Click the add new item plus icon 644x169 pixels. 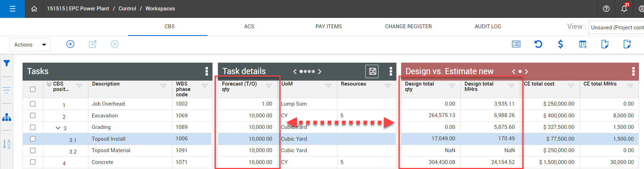(x=70, y=44)
